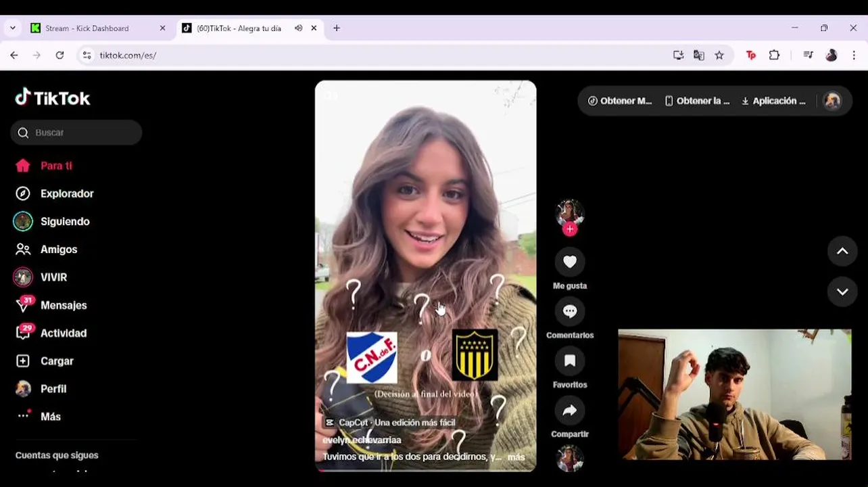Open the red Tp extension
Screen dimensions: 868x487
coord(751,55)
